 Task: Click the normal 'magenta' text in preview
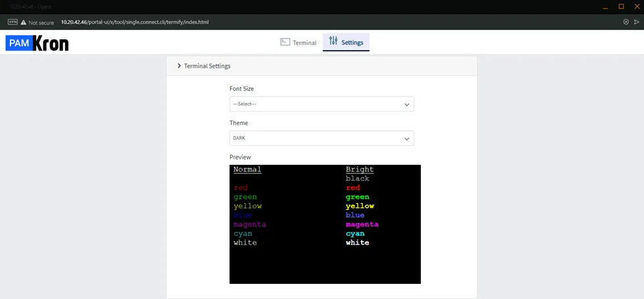(250, 224)
